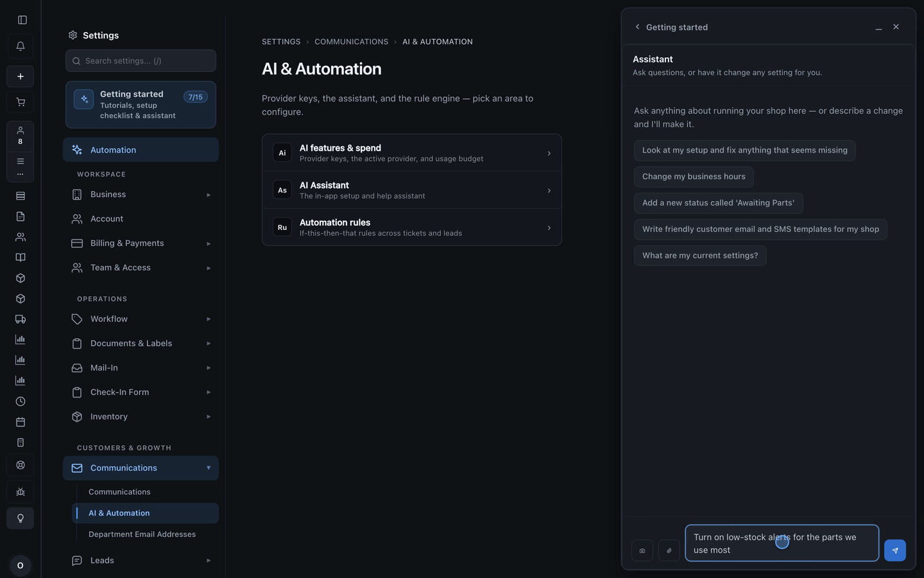Open the Getting started card

[141, 105]
